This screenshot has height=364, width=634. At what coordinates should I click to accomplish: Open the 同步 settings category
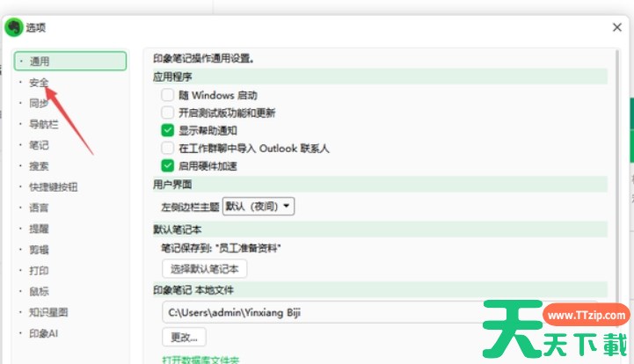tap(39, 103)
